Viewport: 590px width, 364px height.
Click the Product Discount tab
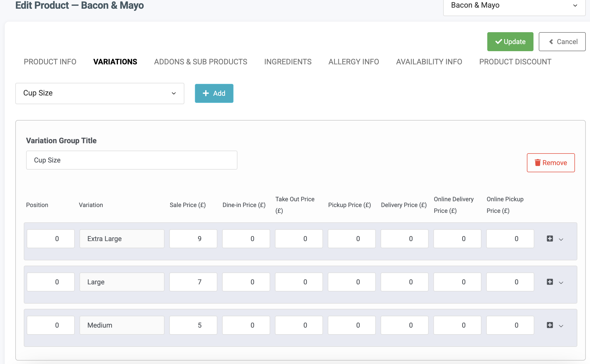(x=516, y=61)
